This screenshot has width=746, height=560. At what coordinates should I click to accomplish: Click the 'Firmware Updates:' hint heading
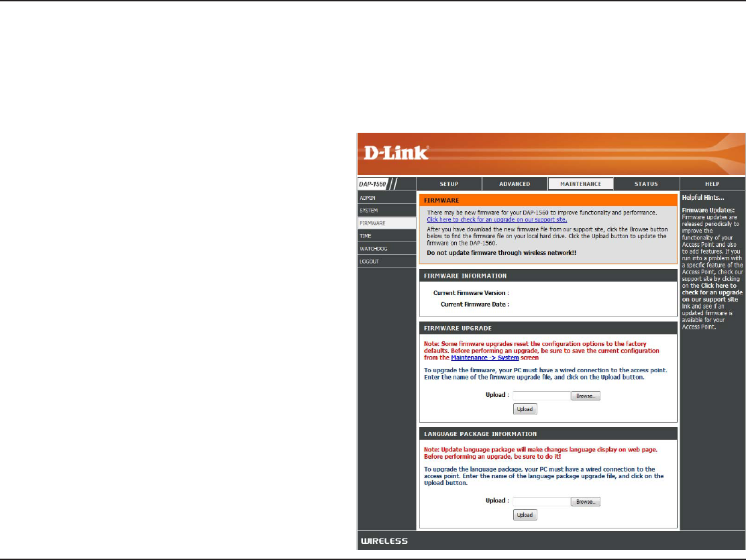(708, 210)
